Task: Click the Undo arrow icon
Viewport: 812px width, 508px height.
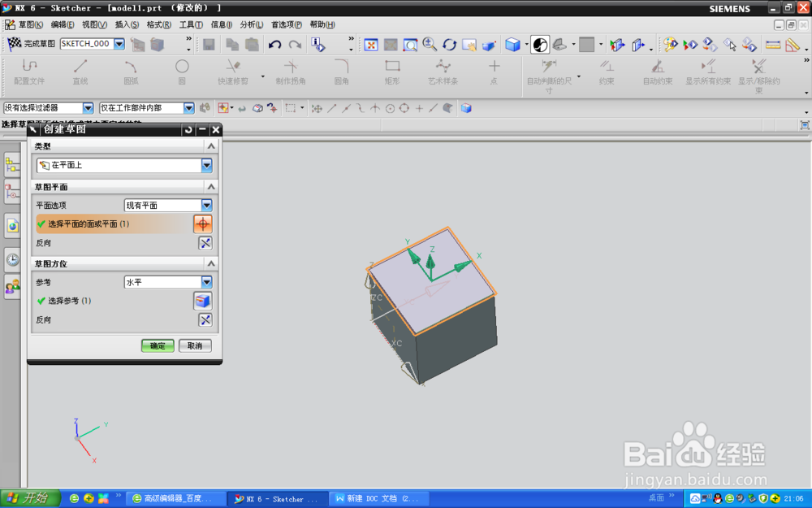Action: (274, 45)
